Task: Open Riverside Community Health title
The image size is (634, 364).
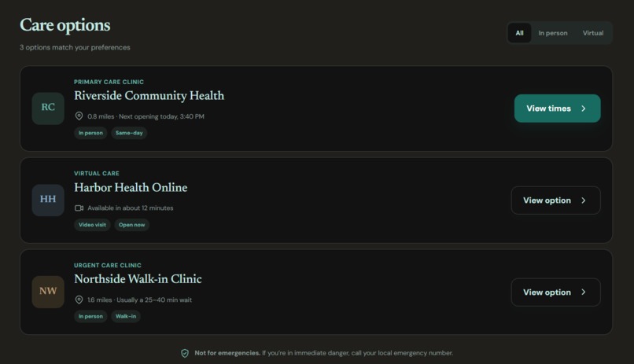Action: tap(149, 96)
